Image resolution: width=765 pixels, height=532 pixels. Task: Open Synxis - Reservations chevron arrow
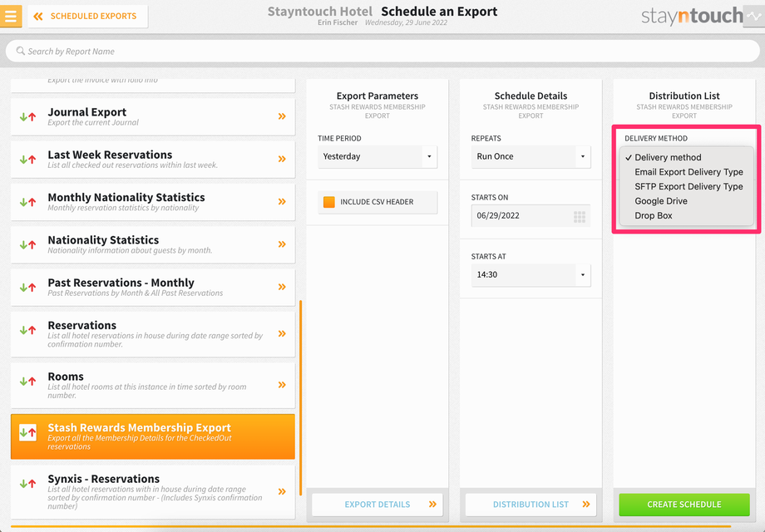tap(282, 491)
